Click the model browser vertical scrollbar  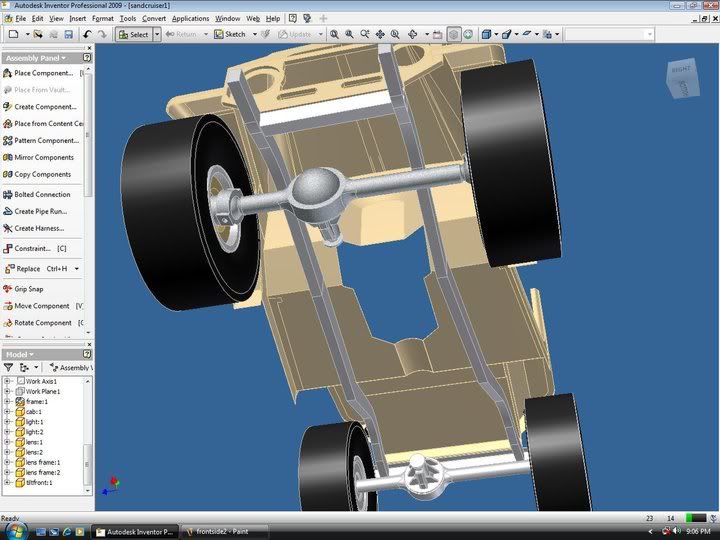pyautogui.click(x=88, y=435)
